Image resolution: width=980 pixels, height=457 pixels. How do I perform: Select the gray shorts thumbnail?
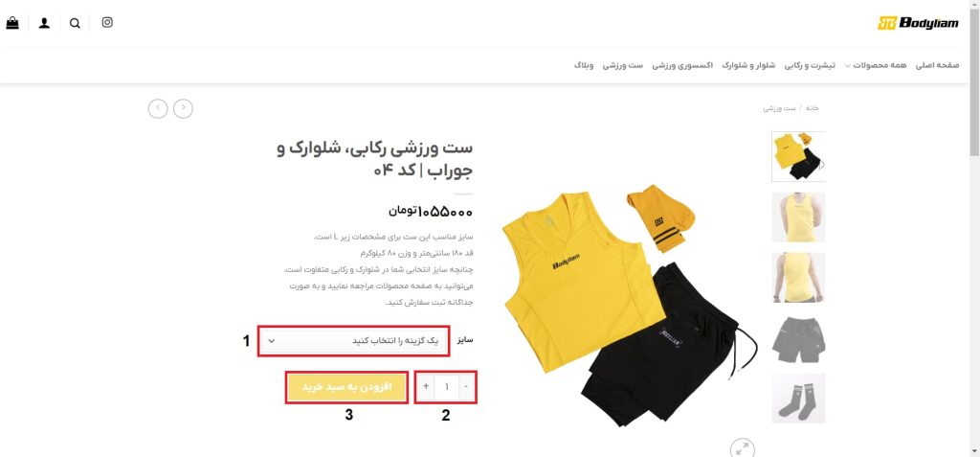799,339
